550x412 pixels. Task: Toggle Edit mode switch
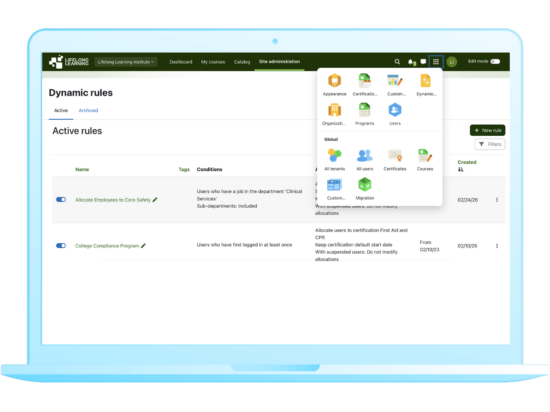point(495,61)
